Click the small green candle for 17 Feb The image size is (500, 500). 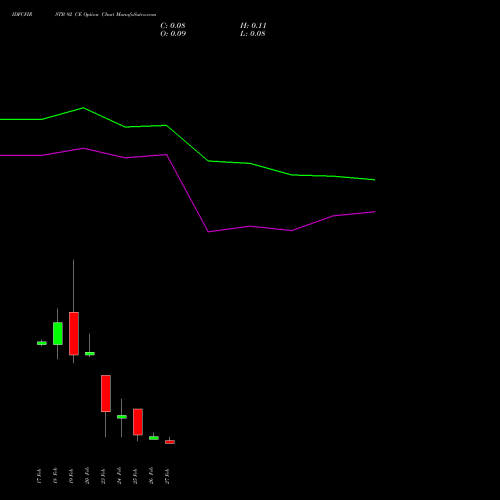pyautogui.click(x=42, y=343)
